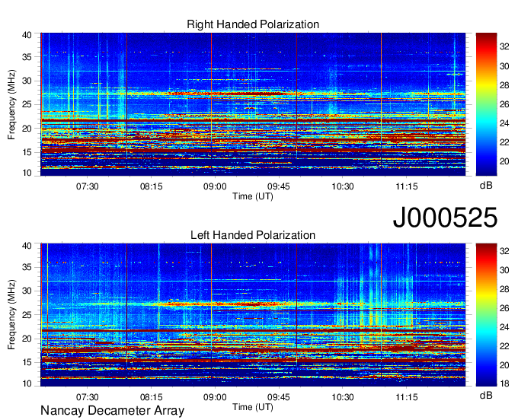Screen dimensions: 518x420
Task: Click the 08:15 time tick under Right Handed plot
Action: pyautogui.click(x=152, y=186)
